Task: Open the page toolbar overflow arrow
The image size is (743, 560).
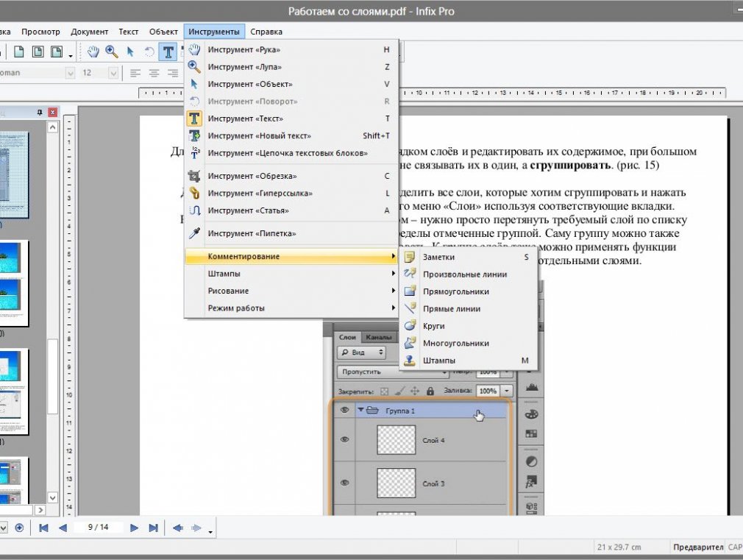Action: click(71, 56)
